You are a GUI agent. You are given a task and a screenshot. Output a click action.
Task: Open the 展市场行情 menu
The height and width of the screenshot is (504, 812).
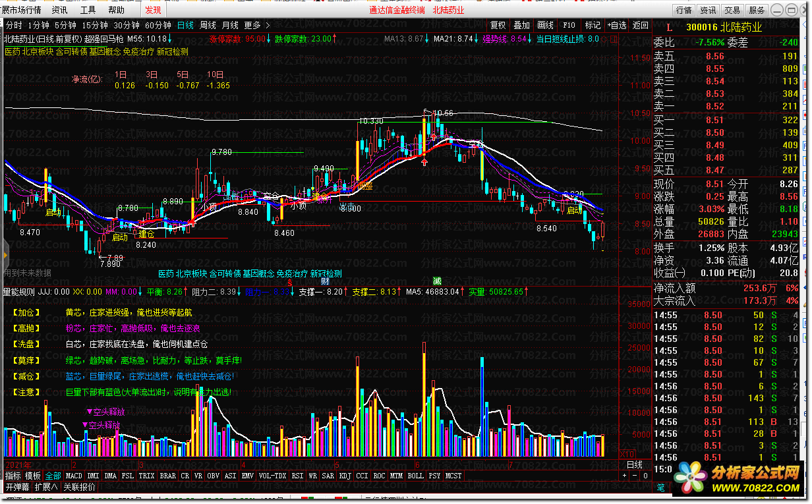[x=21, y=10]
